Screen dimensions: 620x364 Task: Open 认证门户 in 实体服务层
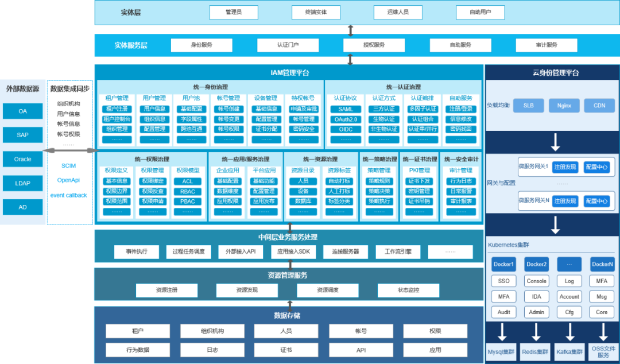click(288, 45)
